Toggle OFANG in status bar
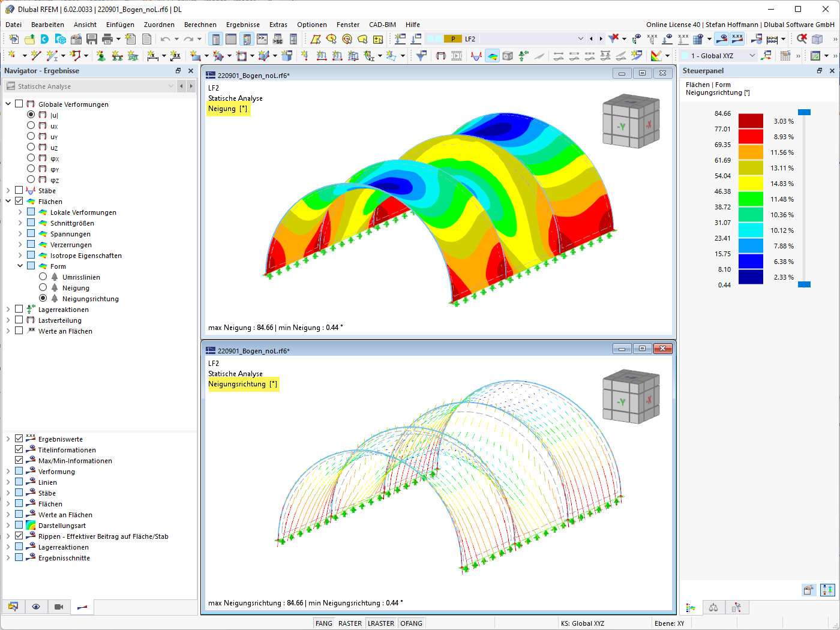Image resolution: width=840 pixels, height=630 pixels. pos(412,623)
